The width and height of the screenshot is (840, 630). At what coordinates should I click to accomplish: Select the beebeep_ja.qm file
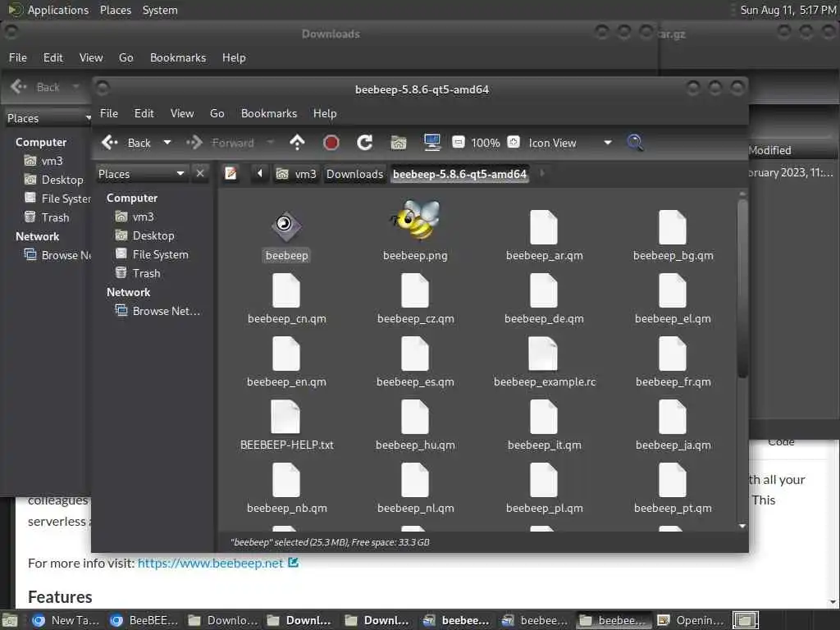pos(673,424)
